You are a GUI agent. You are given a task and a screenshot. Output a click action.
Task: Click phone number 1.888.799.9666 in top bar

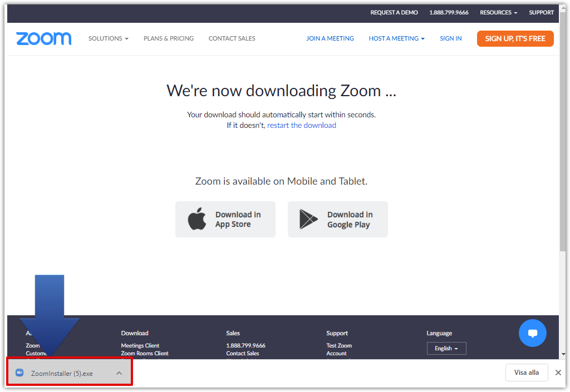tap(449, 12)
